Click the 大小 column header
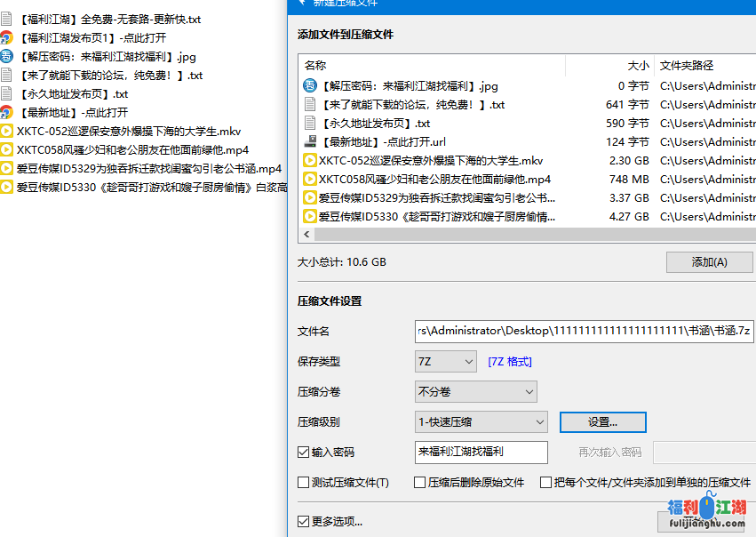This screenshot has height=537, width=756. (637, 66)
